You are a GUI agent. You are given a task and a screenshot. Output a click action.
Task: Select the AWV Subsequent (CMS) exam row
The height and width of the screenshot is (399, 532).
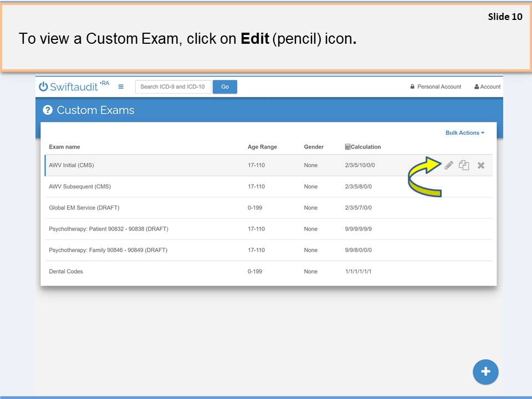(x=80, y=187)
